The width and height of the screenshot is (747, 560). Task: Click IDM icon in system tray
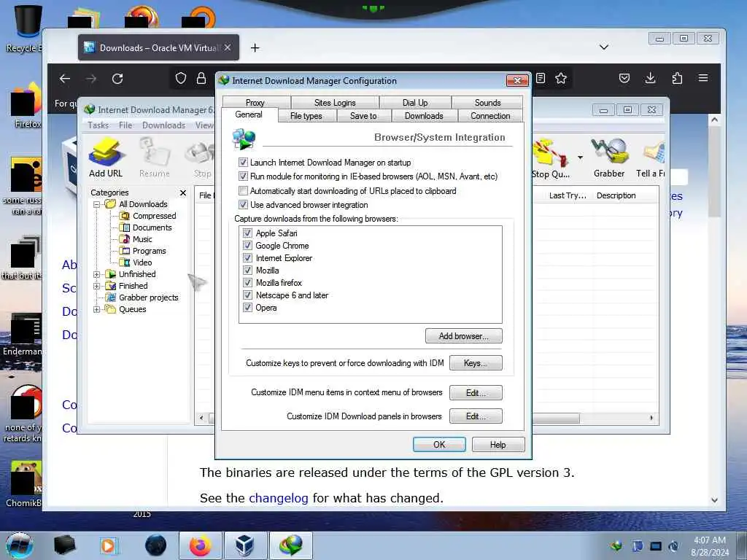click(x=616, y=546)
